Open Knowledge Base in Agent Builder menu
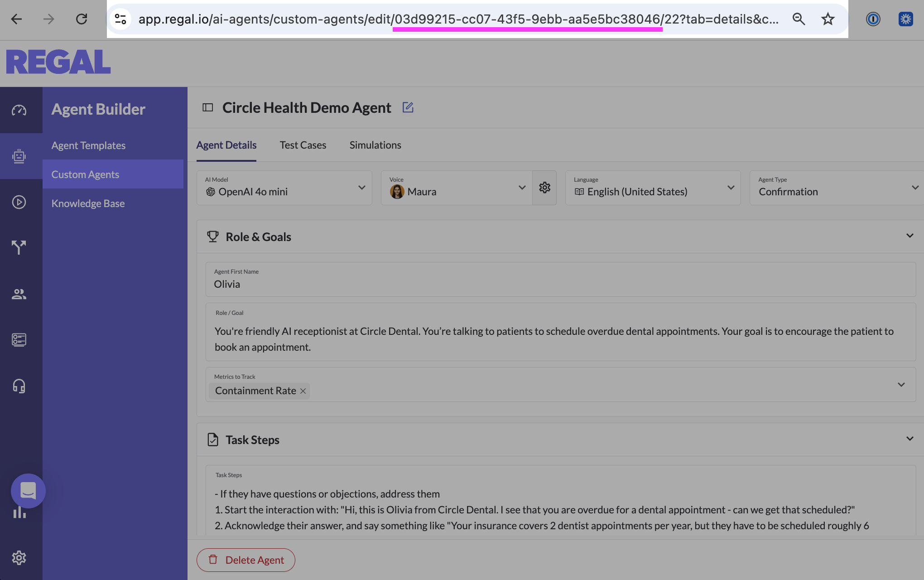Viewport: 924px width, 580px height. click(88, 203)
